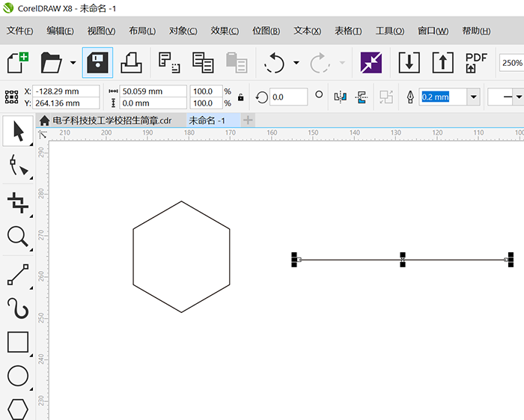Screen dimensions: 524x420
Task: Click the grayed ungroup objects icon
Action: pyautogui.click(x=386, y=97)
